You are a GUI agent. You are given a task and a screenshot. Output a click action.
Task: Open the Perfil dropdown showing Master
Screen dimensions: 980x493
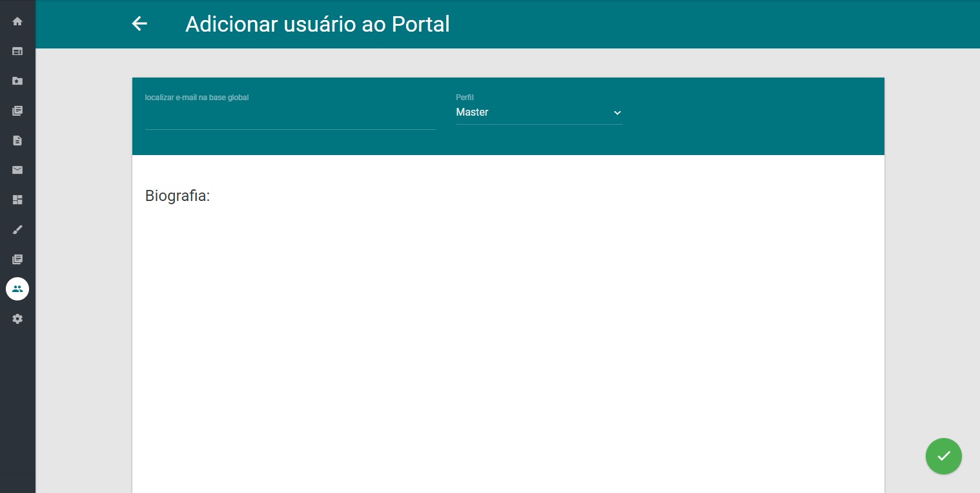[x=538, y=112]
